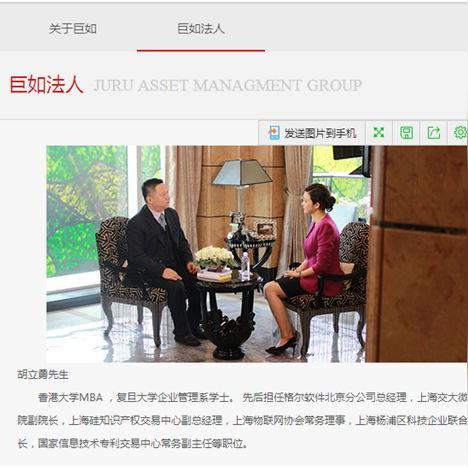
Task: Share the image via the green share arrow icon
Action: click(433, 133)
